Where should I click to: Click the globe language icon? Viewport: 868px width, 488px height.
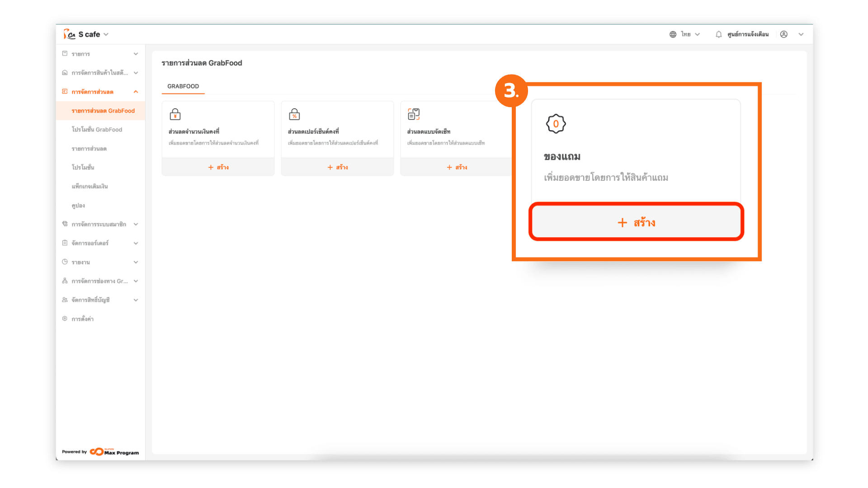(673, 34)
